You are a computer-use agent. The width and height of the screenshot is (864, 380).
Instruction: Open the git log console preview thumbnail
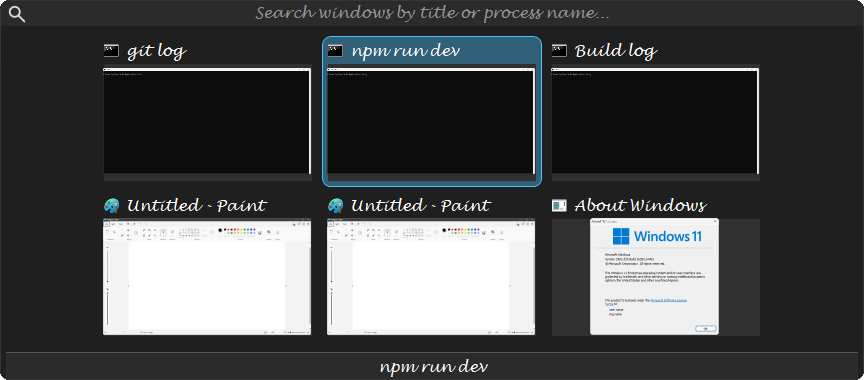pos(207,122)
